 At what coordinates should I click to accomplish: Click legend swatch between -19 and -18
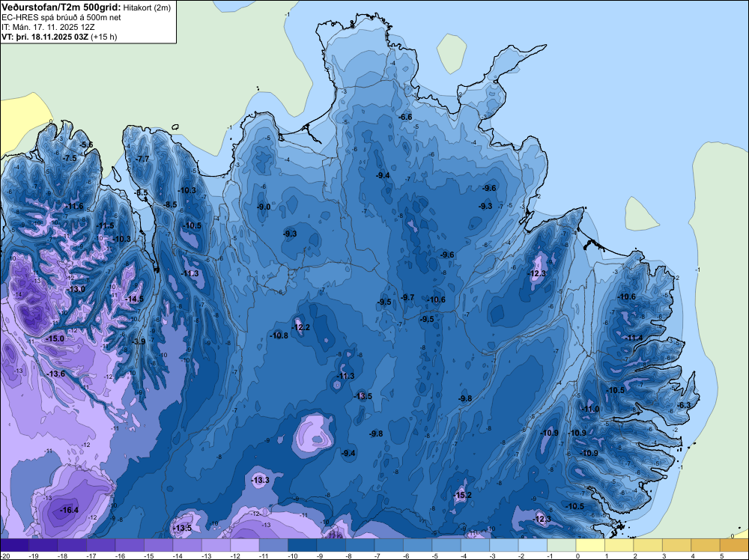[43, 545]
